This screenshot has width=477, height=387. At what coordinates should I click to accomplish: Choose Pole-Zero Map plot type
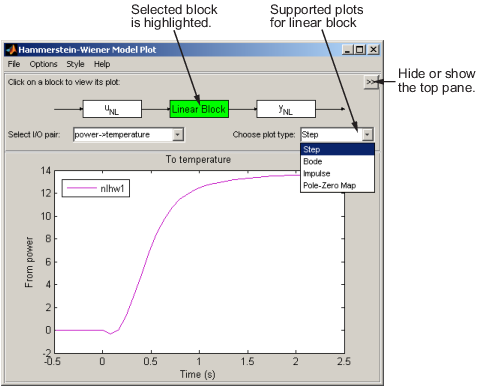[337, 185]
